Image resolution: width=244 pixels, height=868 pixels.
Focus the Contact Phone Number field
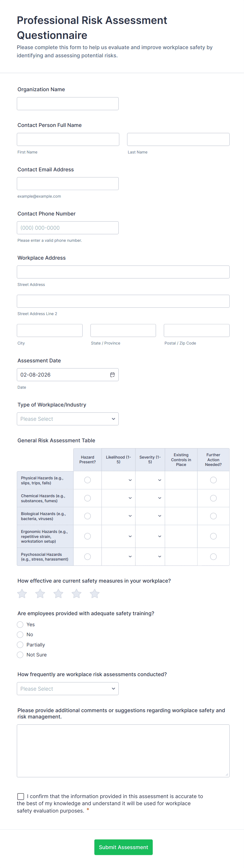pyautogui.click(x=68, y=228)
